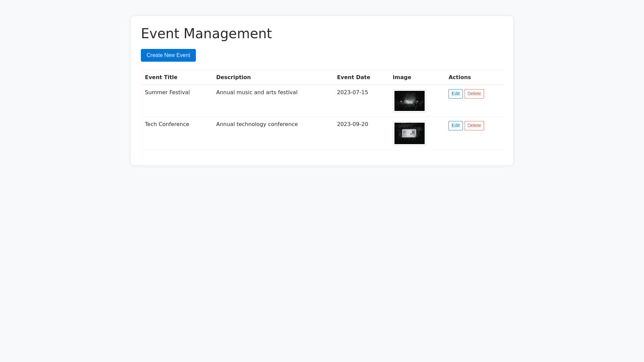Screen dimensions: 644x362
Task: Click the Event Date column header
Action: coord(353,77)
